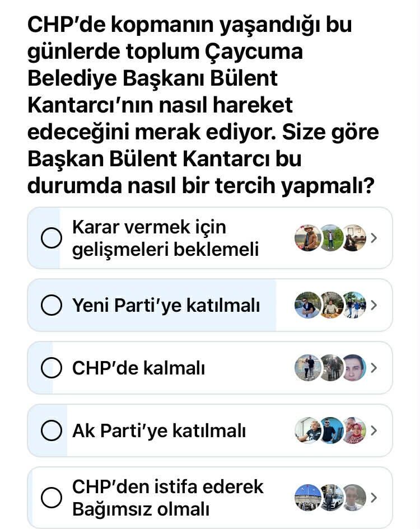Click first voter avatar on 'gelişmeleri beklemeli'
This screenshot has width=420, height=529.
307,238
